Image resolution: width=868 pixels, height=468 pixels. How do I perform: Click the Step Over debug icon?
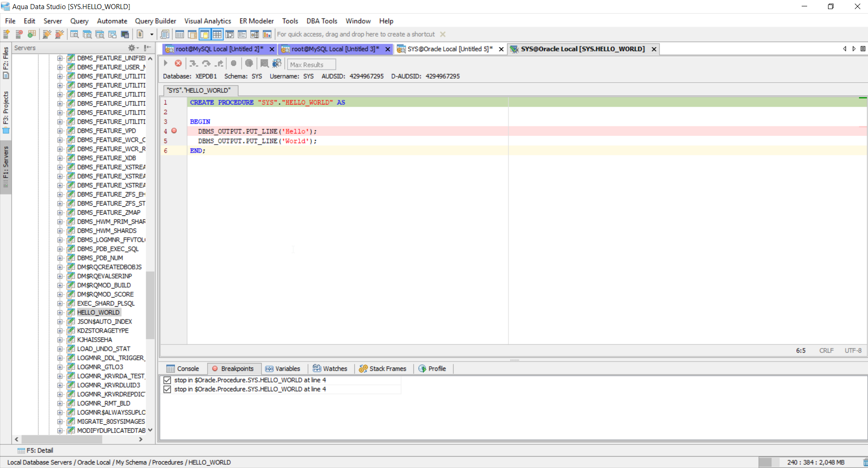206,64
